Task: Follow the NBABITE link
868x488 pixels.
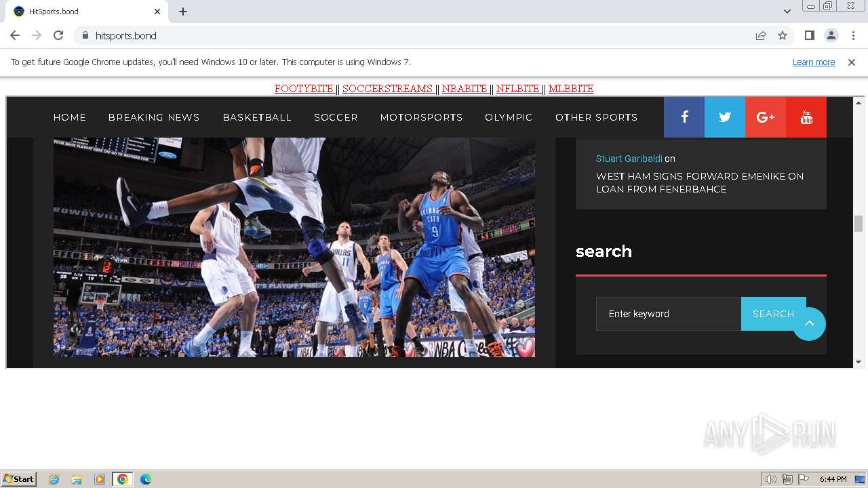Action: 465,89
